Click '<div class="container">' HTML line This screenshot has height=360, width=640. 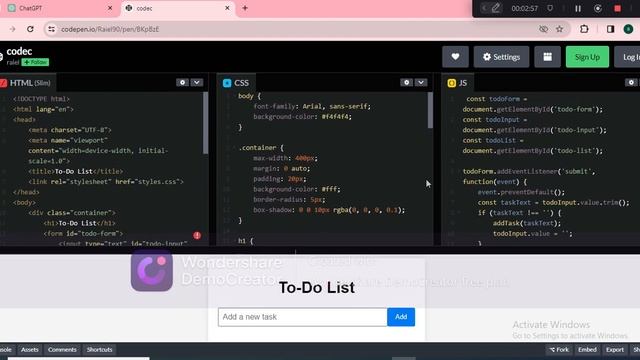(x=72, y=213)
